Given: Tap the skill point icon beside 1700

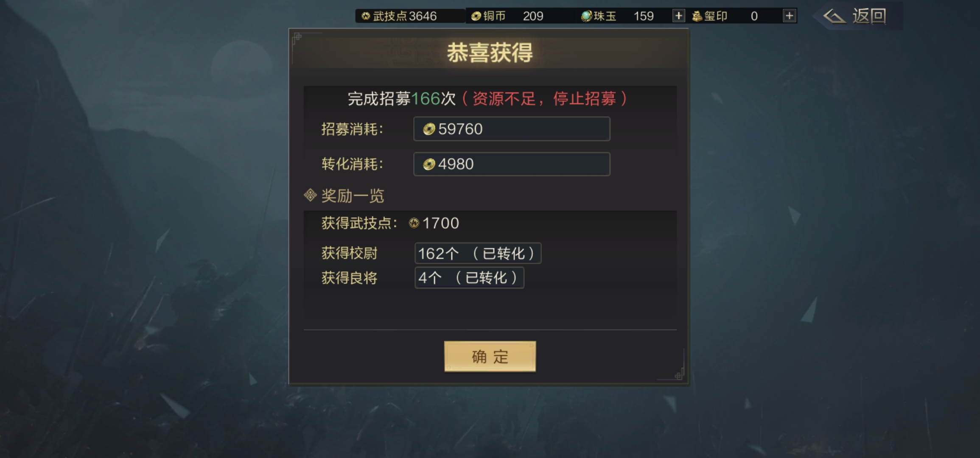Looking at the screenshot, I should click(414, 223).
